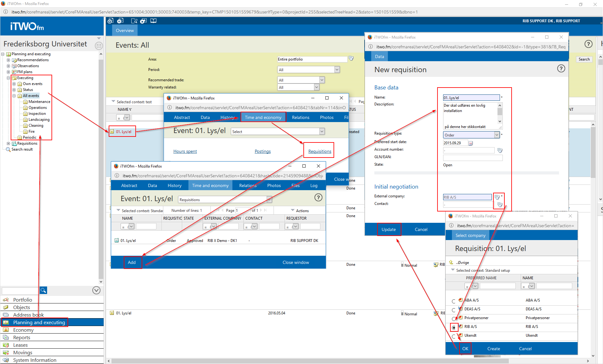Click the gear document icon in toolbar
This screenshot has height=364, width=603.
tap(111, 21)
